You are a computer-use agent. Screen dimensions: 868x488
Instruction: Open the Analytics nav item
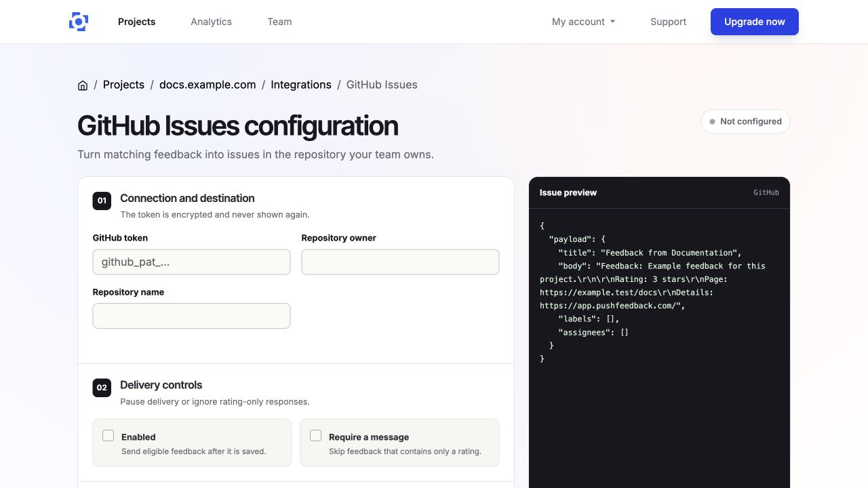click(x=211, y=22)
